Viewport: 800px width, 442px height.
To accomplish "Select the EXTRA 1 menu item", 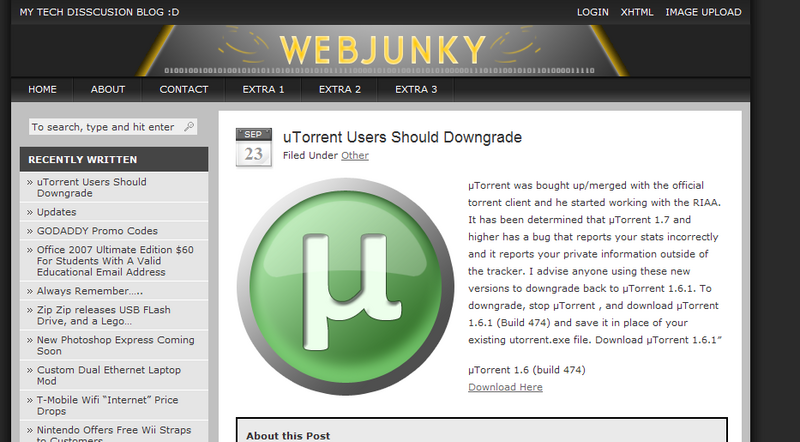I will click(263, 89).
